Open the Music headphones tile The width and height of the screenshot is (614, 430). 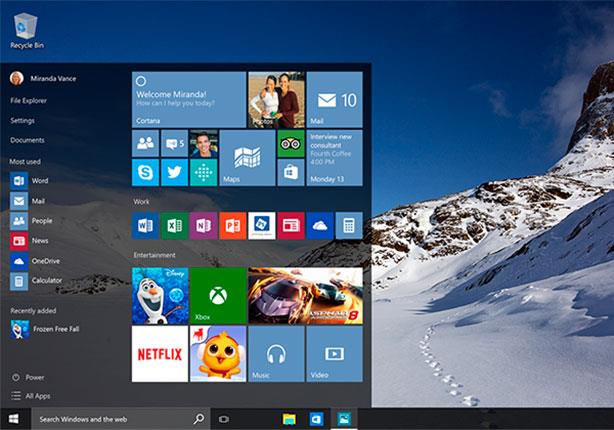[x=276, y=354]
